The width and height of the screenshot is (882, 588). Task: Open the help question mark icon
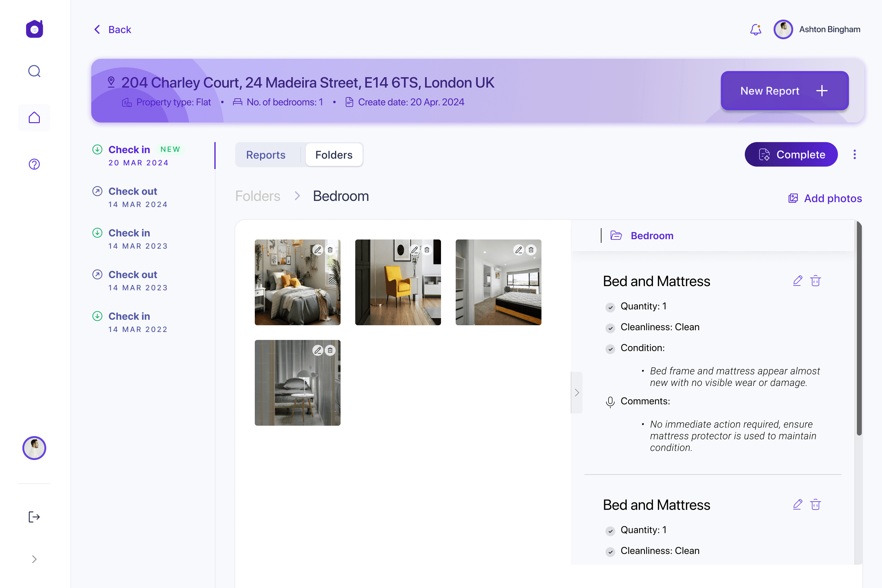(x=34, y=164)
